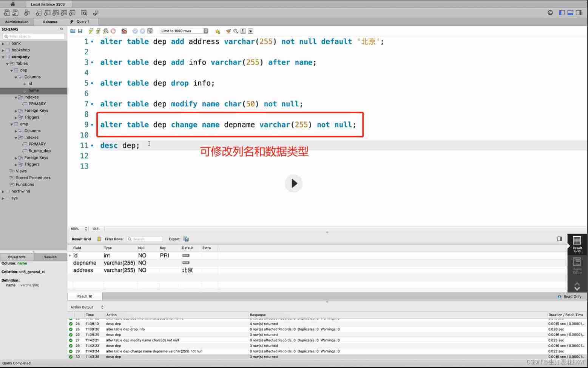Open SQL script file icon in main toolbar
This screenshot has width=588, height=368.
15,13
